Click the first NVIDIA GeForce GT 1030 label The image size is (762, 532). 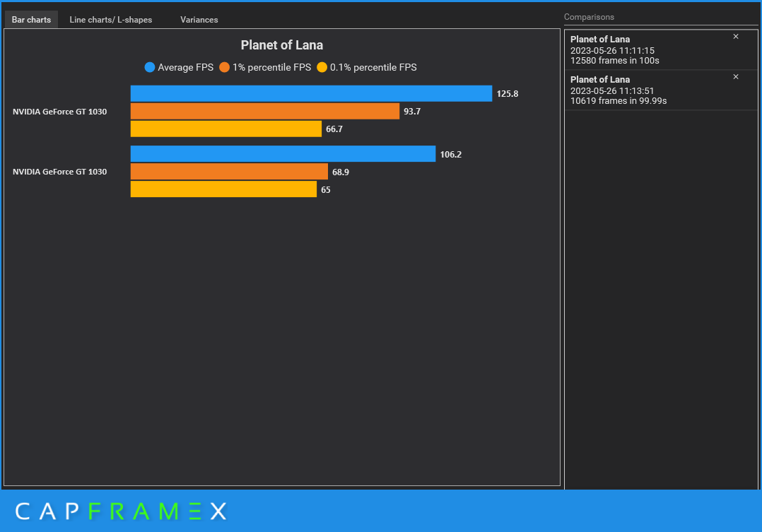click(x=60, y=112)
